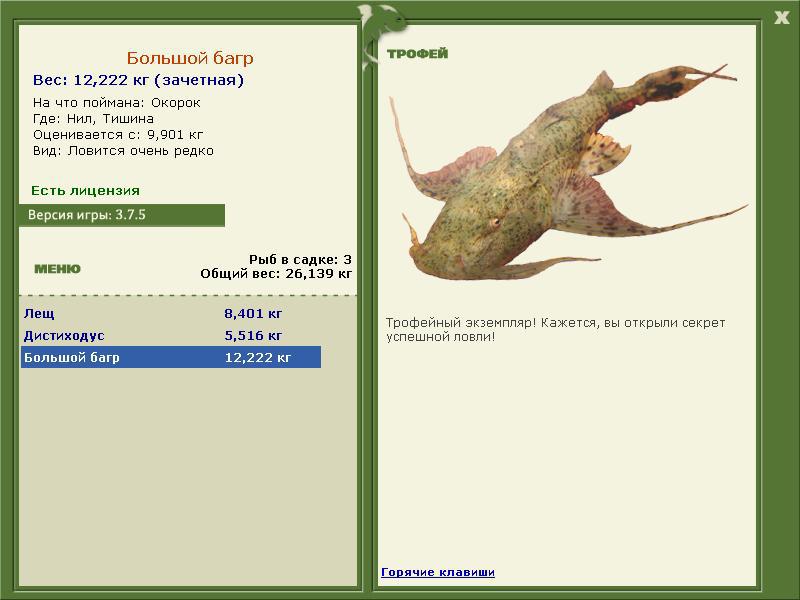
Task: Click the Вес: 12,222 кг (зачетная) line
Action: tap(138, 80)
